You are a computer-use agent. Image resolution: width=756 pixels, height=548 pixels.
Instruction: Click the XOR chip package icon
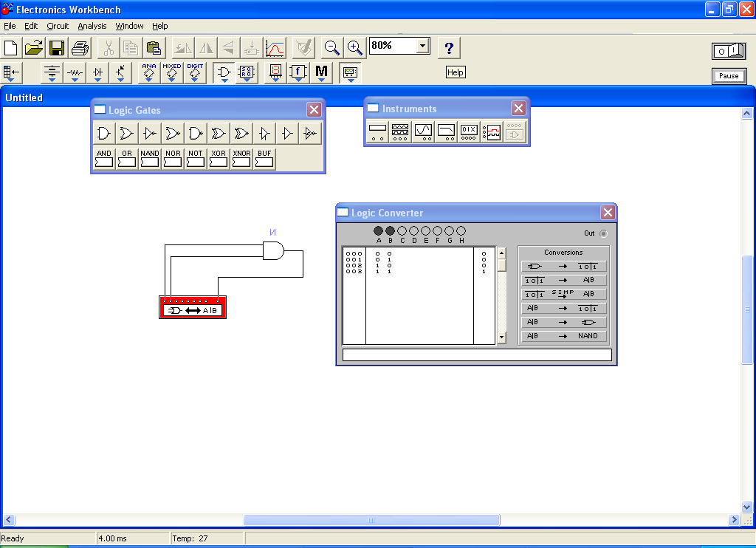[219, 158]
